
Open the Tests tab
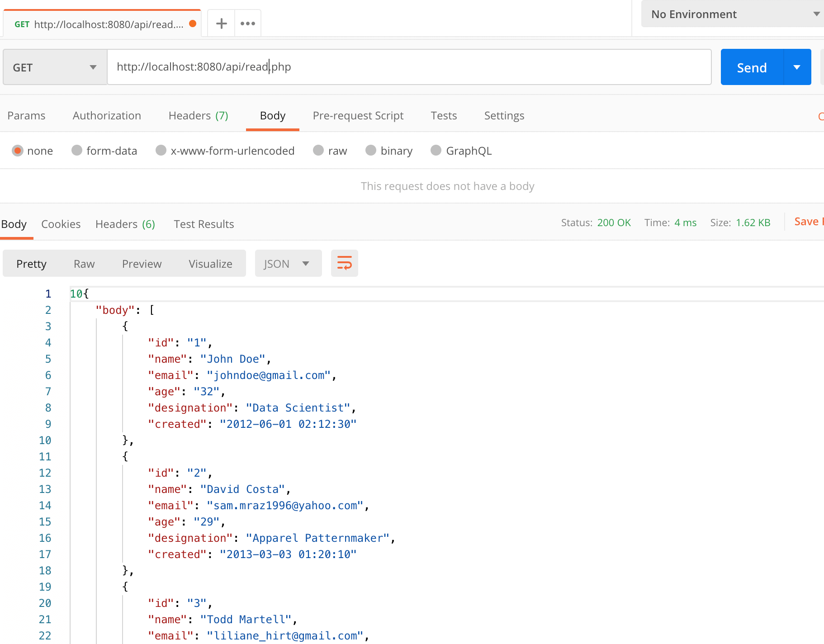point(444,116)
